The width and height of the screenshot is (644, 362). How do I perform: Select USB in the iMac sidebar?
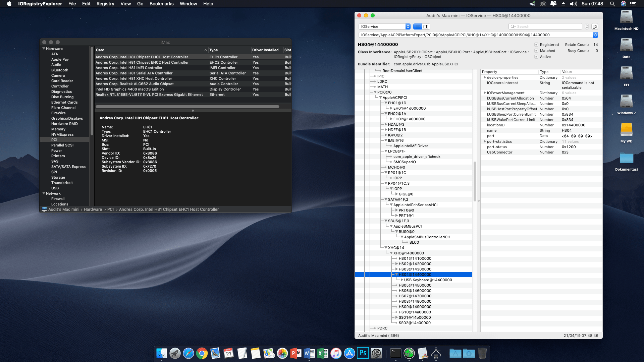tap(55, 188)
